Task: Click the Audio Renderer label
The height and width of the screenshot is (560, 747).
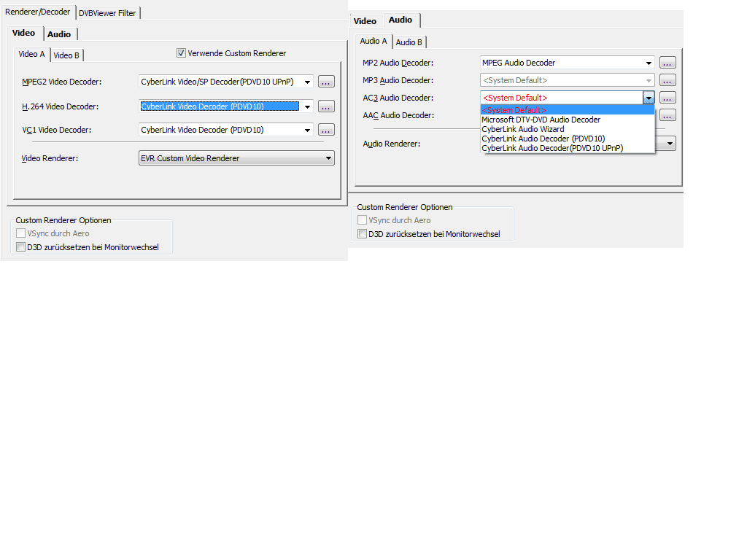Action: point(392,144)
